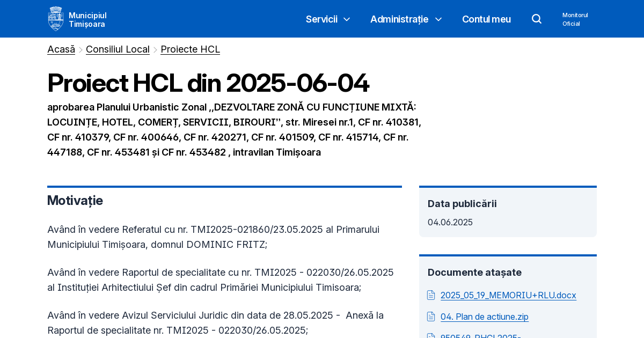Image resolution: width=644 pixels, height=338 pixels.
Task: Expand the Servicii dropdown chevron
Action: tap(346, 19)
